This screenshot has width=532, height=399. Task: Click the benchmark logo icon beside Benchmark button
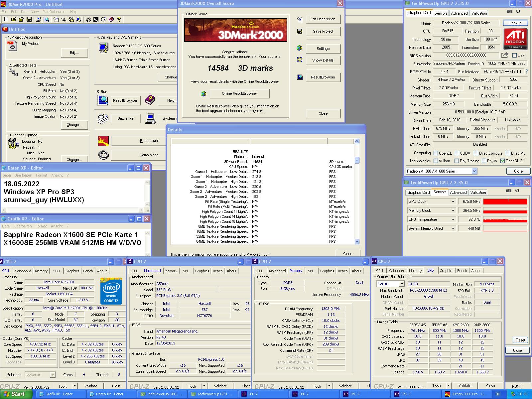coord(103,141)
